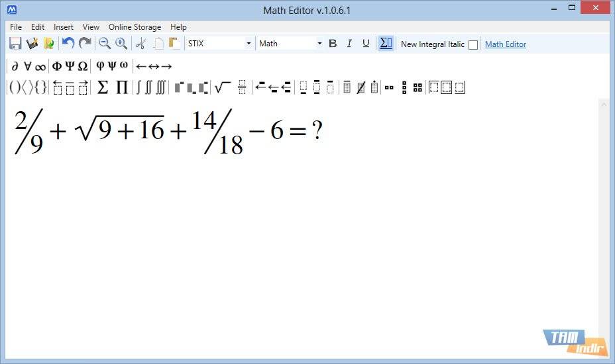615x364 pixels.
Task: Toggle the highlighted Sigma toolbar button
Action: tap(386, 44)
